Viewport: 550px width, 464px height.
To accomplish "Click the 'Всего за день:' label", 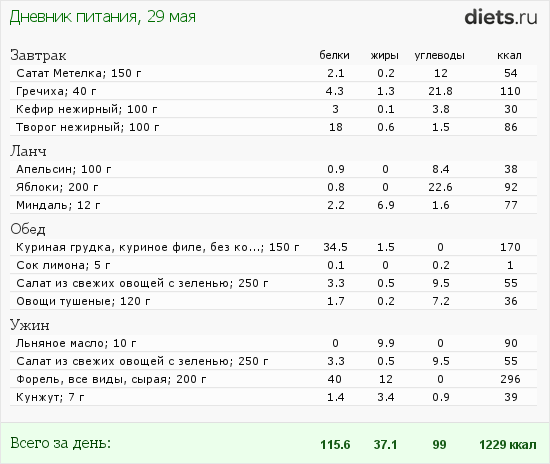I will [x=60, y=443].
